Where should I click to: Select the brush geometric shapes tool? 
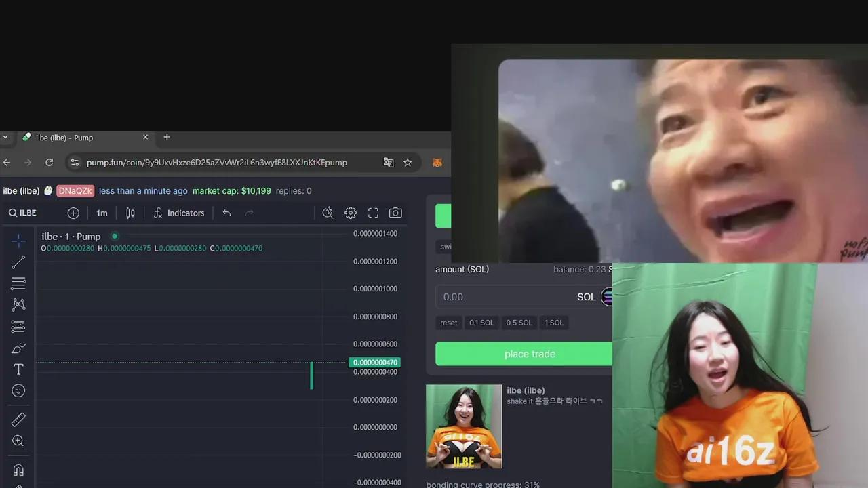18,348
